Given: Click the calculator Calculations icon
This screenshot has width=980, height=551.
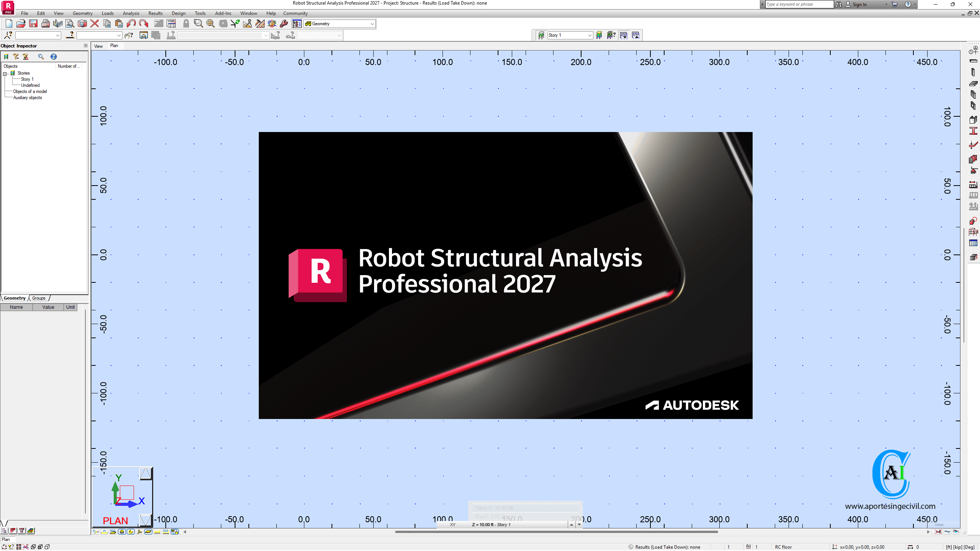Looking at the screenshot, I should [171, 24].
